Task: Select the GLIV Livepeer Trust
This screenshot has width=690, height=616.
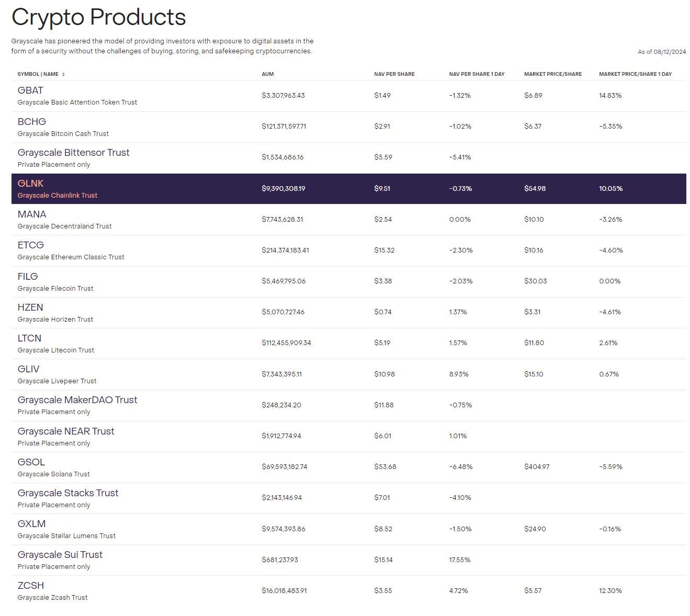Action: point(28,369)
